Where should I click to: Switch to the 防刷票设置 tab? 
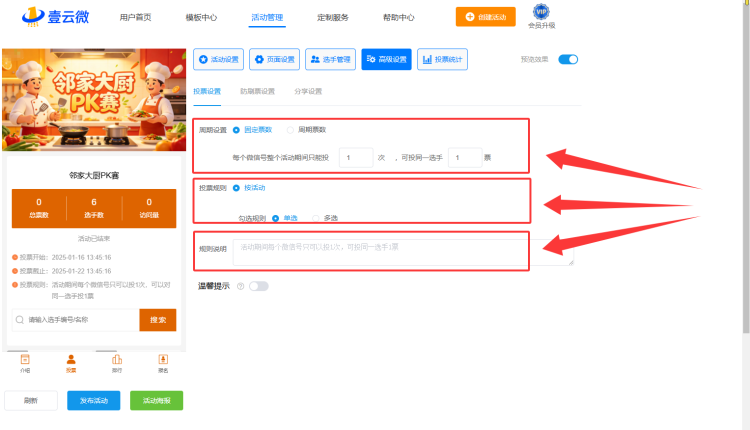pos(257,91)
